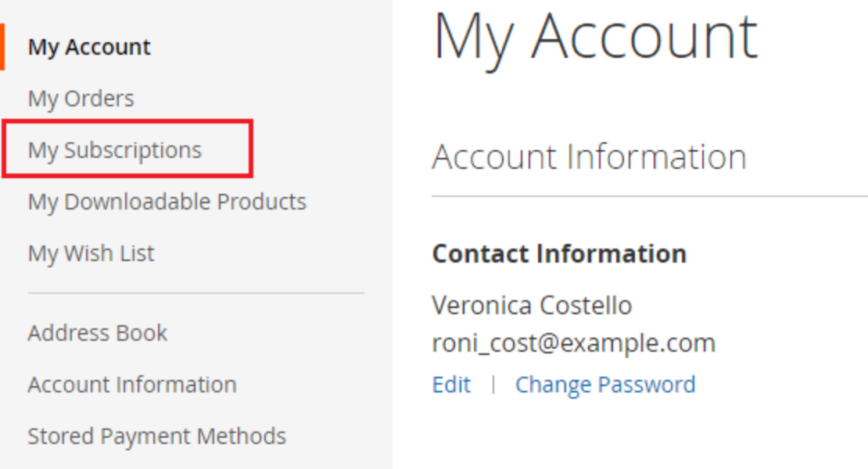Click the pipe separator after Edit

[x=493, y=385]
